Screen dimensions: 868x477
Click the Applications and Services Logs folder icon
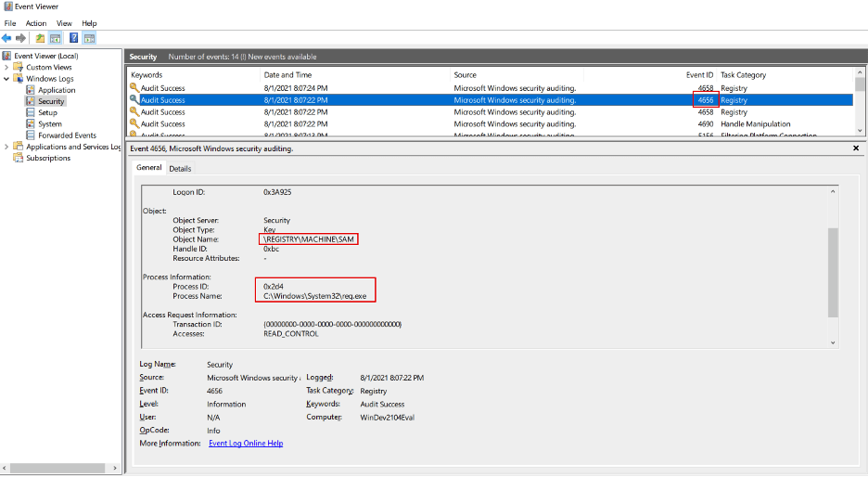(19, 147)
